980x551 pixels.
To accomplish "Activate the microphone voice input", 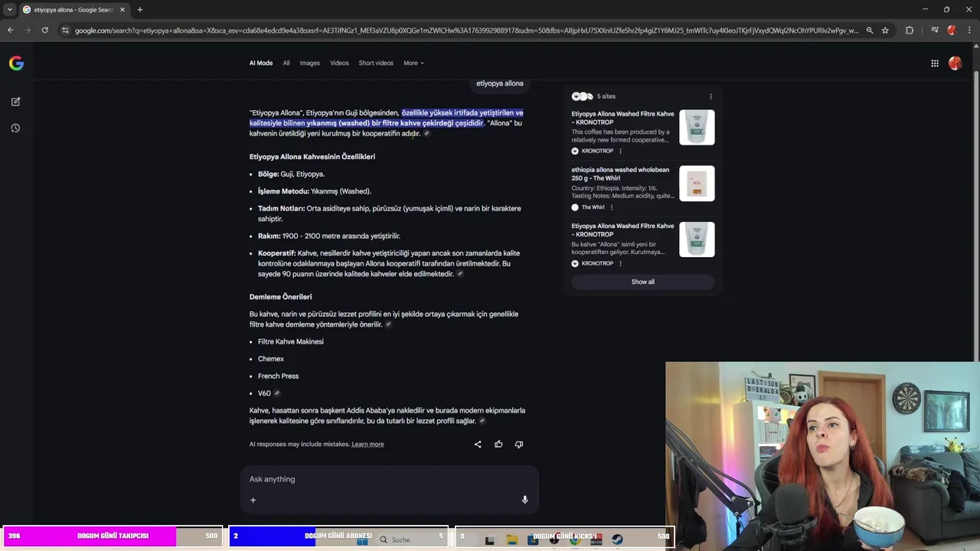I will [524, 500].
